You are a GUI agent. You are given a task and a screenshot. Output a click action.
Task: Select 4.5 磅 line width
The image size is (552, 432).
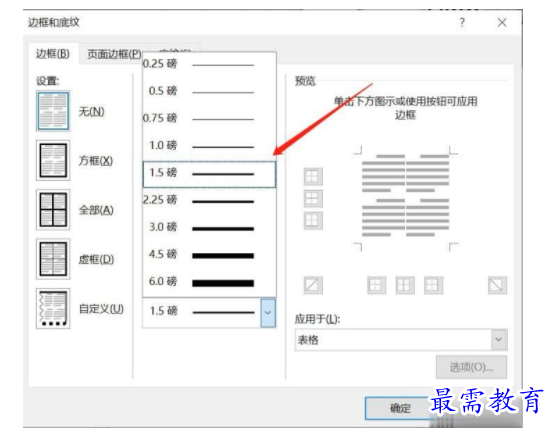tap(209, 255)
